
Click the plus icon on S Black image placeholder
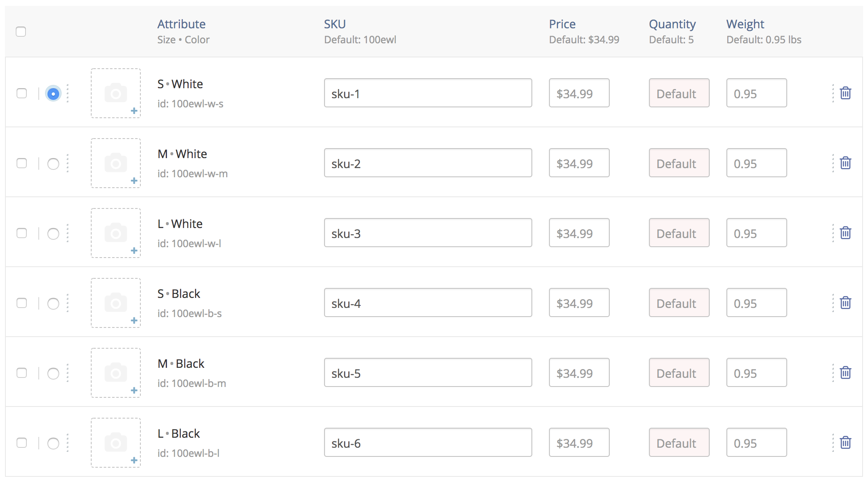[x=134, y=320]
